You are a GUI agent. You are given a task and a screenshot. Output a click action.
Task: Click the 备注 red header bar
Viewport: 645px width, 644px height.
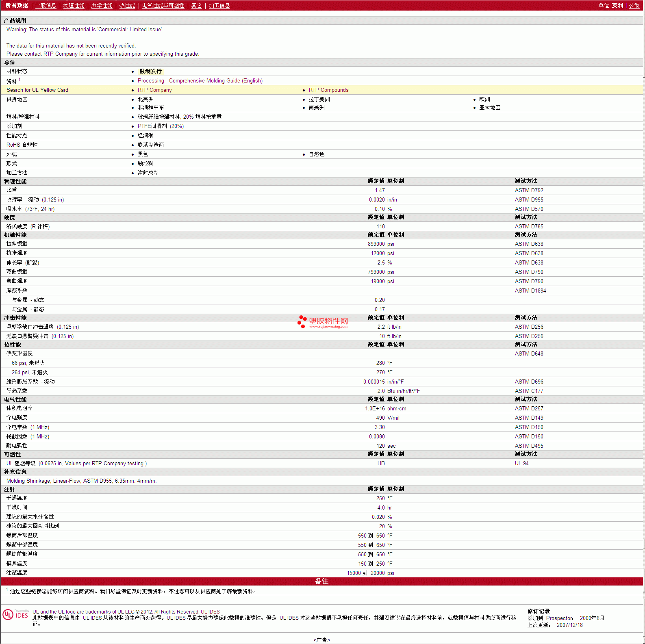[321, 581]
